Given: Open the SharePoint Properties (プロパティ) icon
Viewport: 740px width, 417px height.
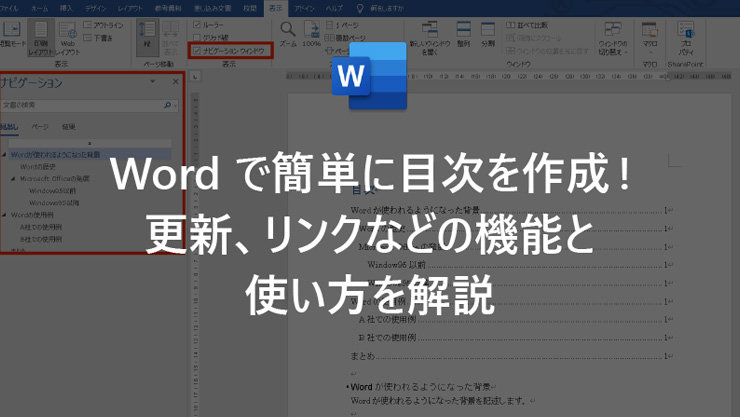Looking at the screenshot, I should tap(686, 38).
